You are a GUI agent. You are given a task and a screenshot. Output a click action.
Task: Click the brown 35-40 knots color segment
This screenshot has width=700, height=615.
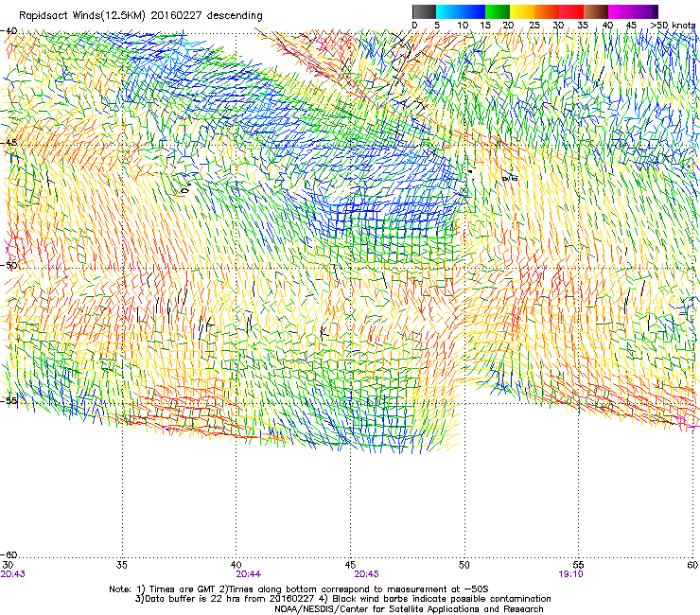tap(596, 11)
